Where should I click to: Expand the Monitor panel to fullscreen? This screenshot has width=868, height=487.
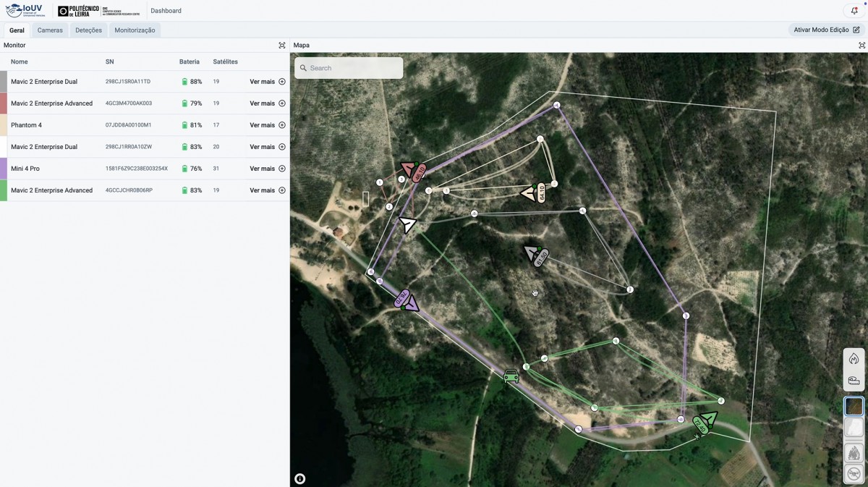pos(282,45)
